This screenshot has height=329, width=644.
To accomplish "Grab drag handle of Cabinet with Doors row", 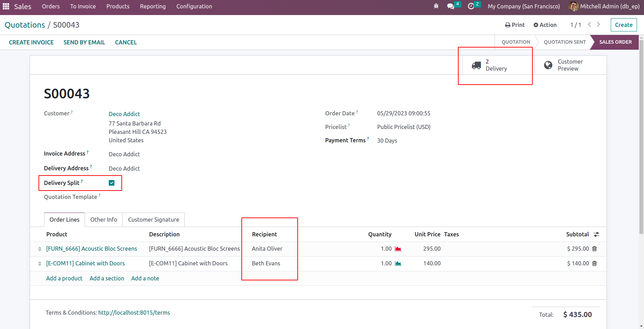I will point(40,264).
